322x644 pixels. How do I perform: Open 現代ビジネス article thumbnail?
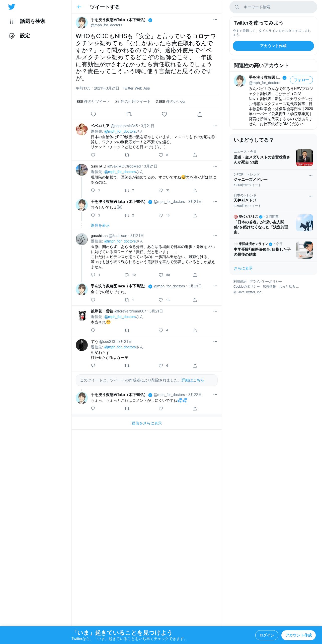pyautogui.click(x=304, y=223)
